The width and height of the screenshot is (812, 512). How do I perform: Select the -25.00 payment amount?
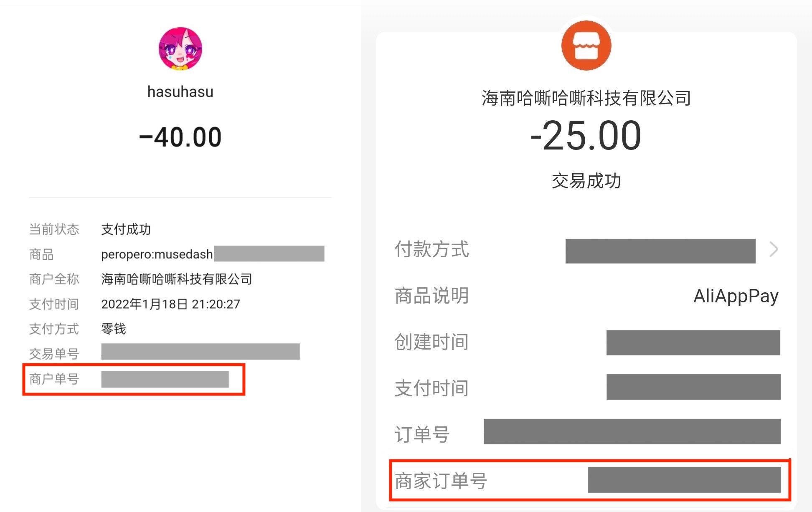pyautogui.click(x=586, y=136)
